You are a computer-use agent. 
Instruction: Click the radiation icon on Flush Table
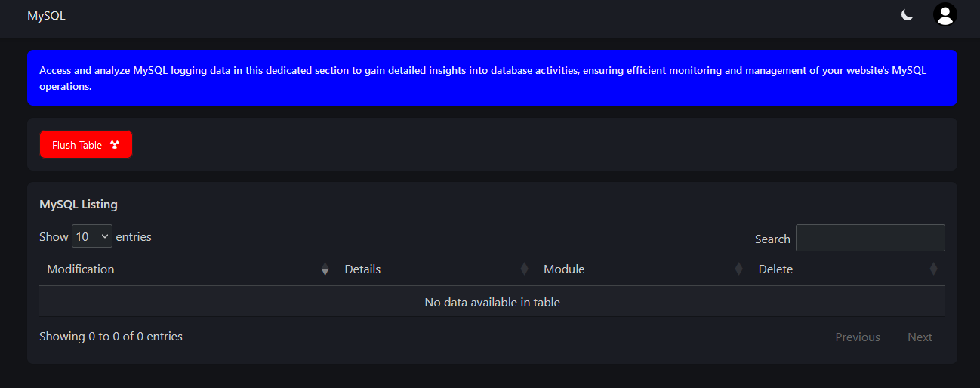pyautogui.click(x=115, y=145)
